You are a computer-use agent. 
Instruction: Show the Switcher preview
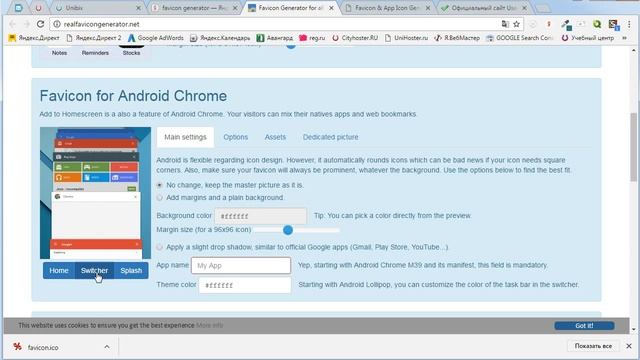pyautogui.click(x=94, y=271)
